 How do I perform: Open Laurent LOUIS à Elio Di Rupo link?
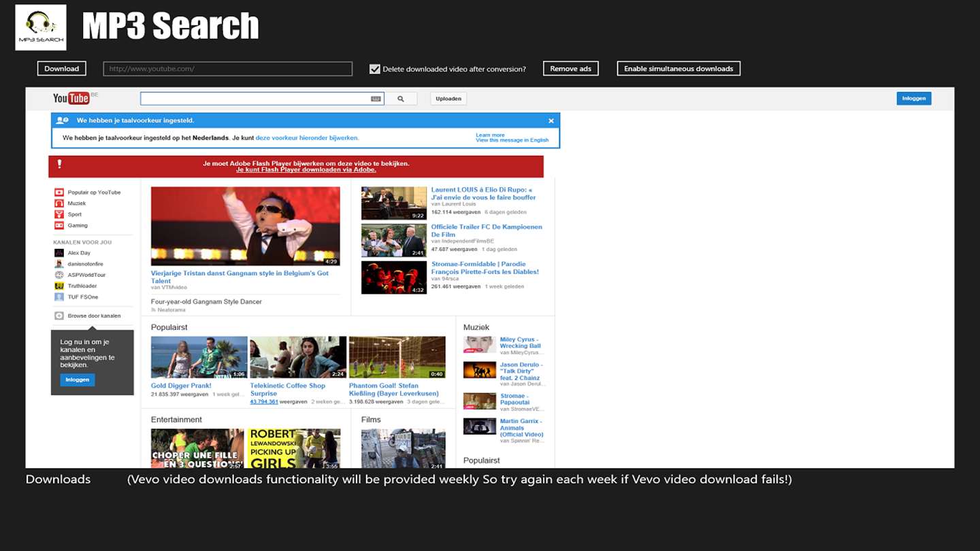point(483,193)
